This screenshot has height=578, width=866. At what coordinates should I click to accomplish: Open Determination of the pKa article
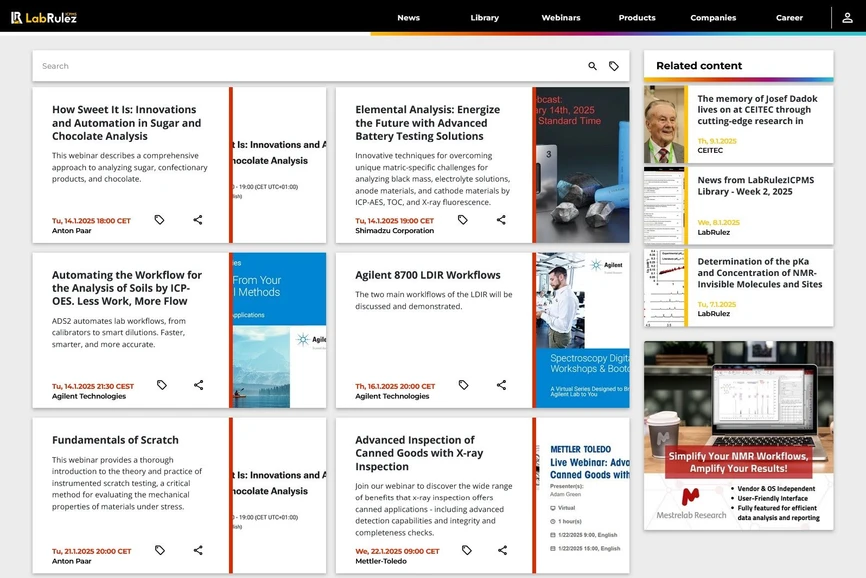pos(759,273)
